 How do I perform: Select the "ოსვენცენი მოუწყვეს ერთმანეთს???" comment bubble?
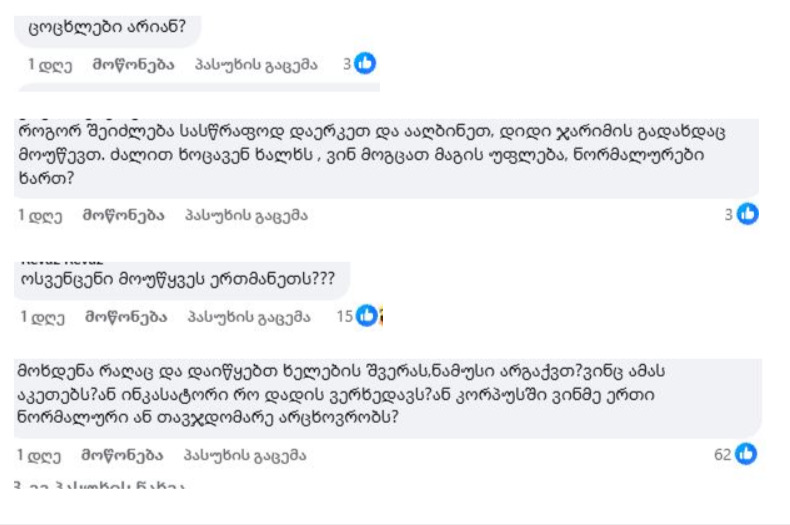pyautogui.click(x=182, y=280)
